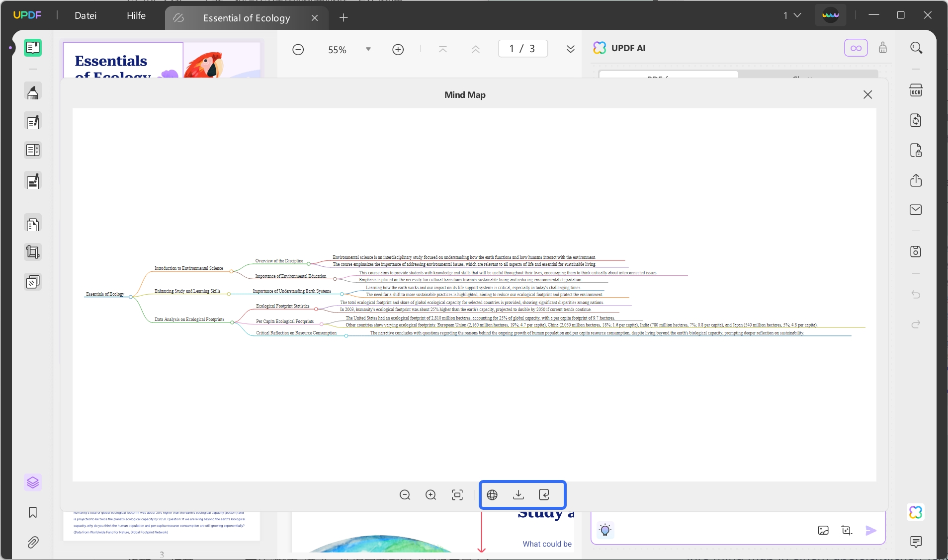The height and width of the screenshot is (560, 948).
Task: Close the Essential of Ecology tab
Action: pyautogui.click(x=315, y=18)
